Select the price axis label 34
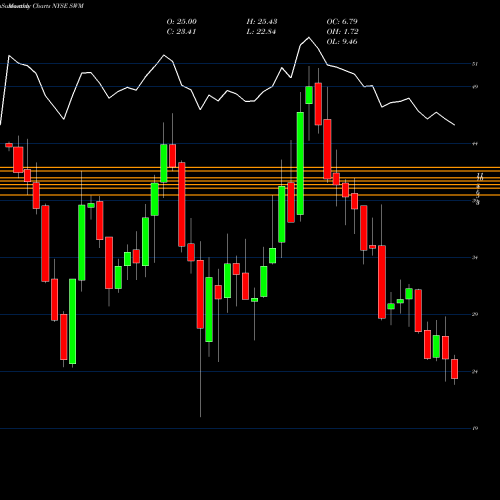 tap(475, 258)
